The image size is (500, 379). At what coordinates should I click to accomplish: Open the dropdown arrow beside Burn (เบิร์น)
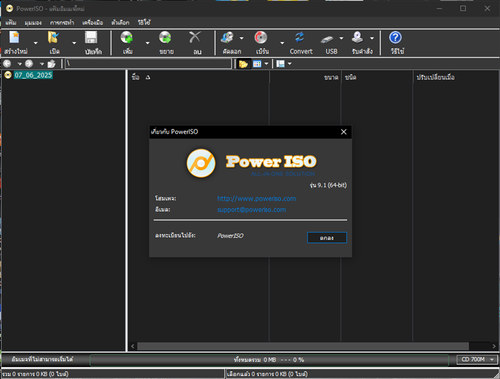tap(282, 43)
